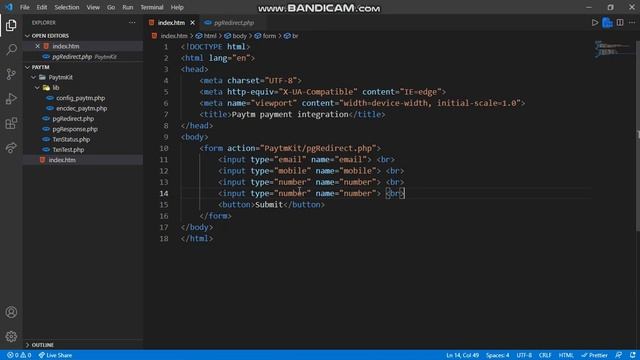Viewport: 640px width, 360px height.
Task: Click the notifications bell in status bar
Action: tap(633, 355)
